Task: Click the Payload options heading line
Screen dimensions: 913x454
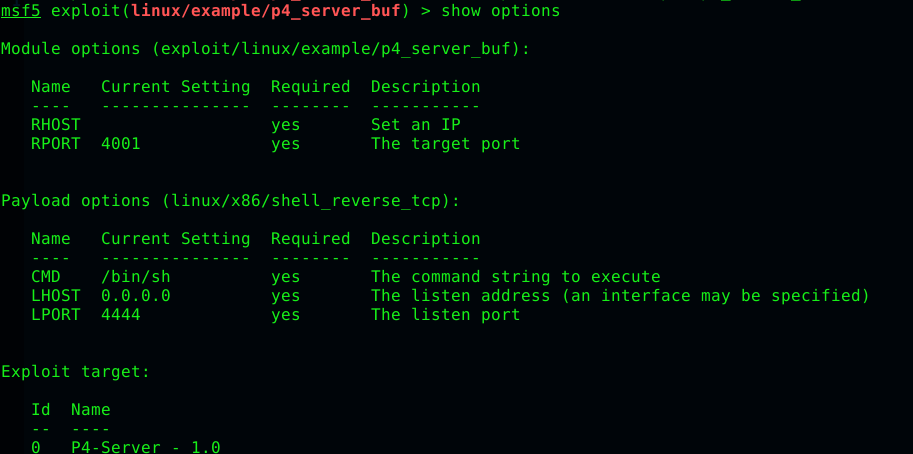Action: click(x=231, y=201)
